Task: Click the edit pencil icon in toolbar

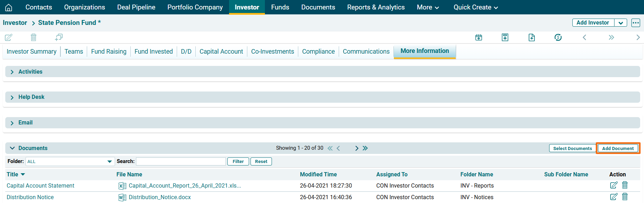Action: coord(8,37)
